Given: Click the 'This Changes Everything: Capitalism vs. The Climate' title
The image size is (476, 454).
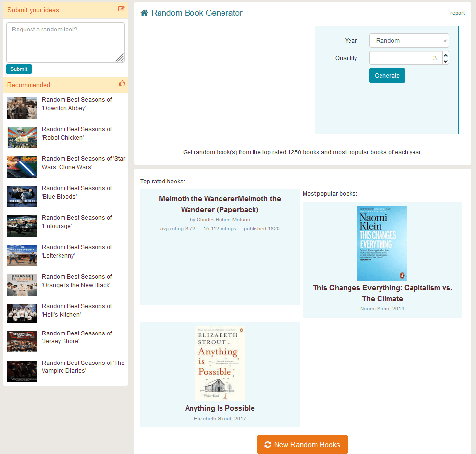Looking at the screenshot, I should coord(382,293).
